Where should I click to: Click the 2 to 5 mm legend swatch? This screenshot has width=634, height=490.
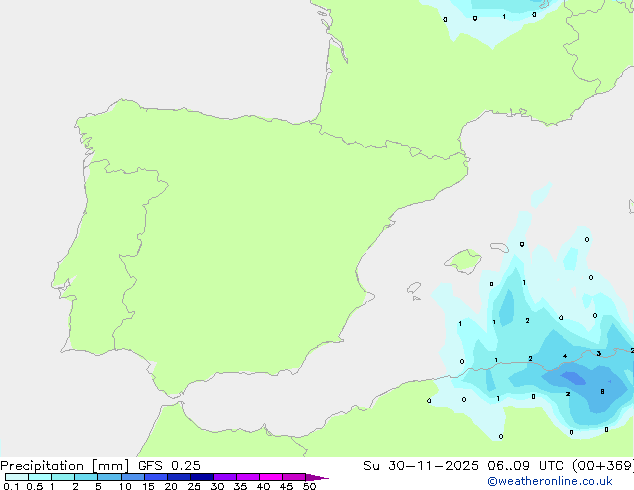[x=86, y=477]
